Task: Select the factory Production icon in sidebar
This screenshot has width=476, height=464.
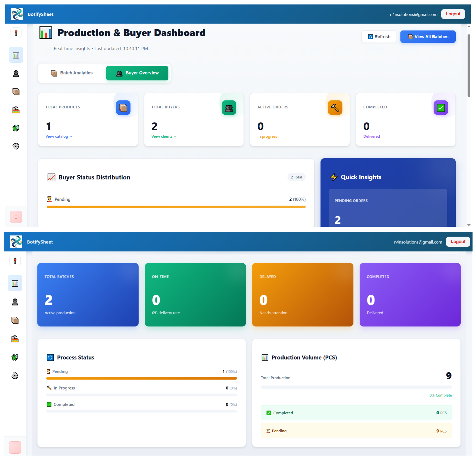Action: tap(16, 110)
